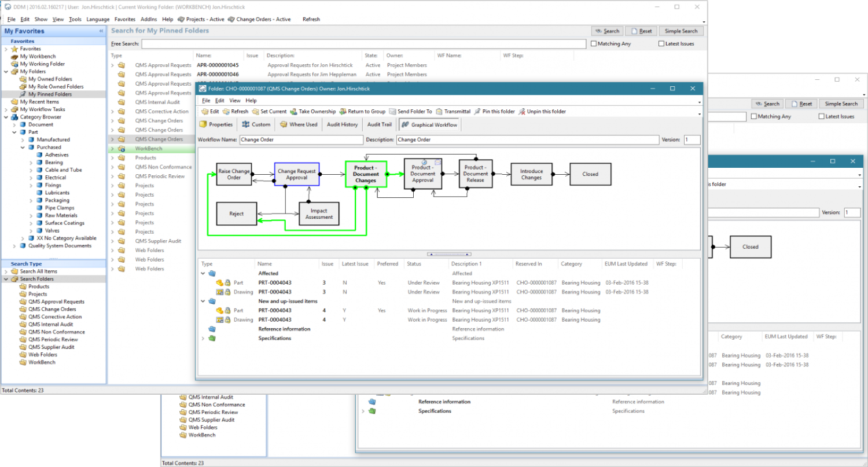Screen dimensions: 868x467
Task: Switch to the Audit History tab
Action: [342, 124]
